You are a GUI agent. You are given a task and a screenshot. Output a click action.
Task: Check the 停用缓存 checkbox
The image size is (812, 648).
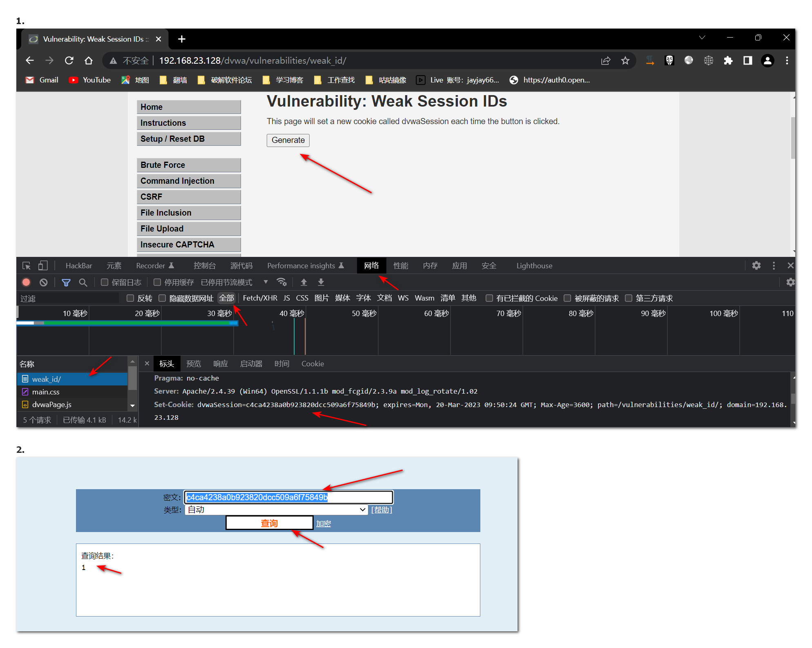tap(157, 282)
